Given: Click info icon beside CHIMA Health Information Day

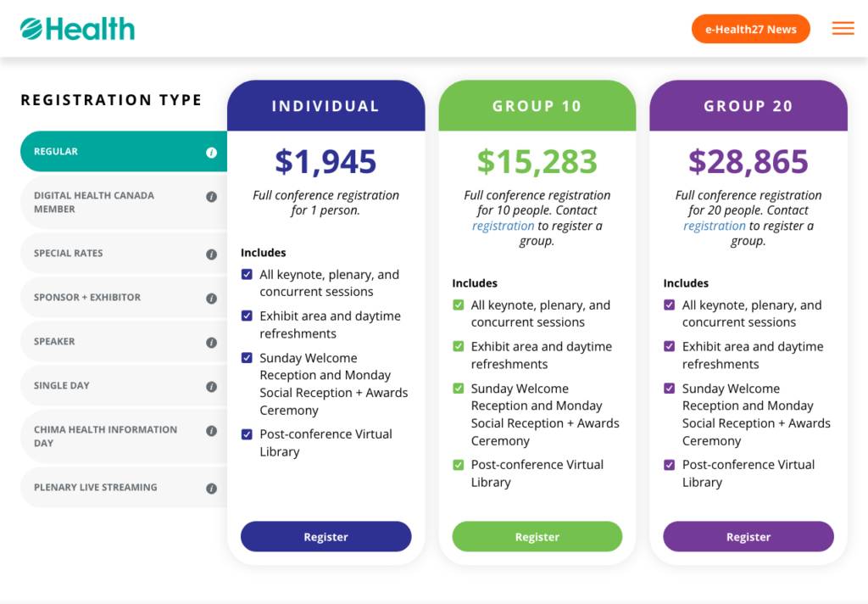Looking at the screenshot, I should (211, 431).
